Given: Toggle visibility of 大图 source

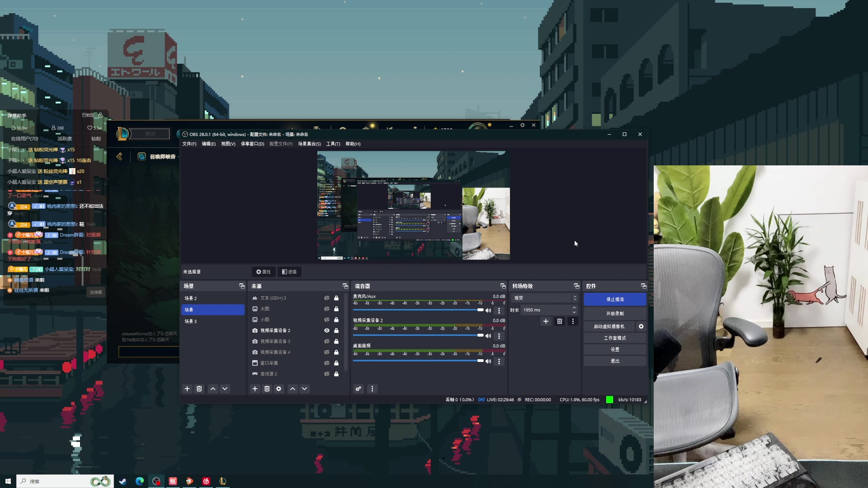Looking at the screenshot, I should click(327, 309).
